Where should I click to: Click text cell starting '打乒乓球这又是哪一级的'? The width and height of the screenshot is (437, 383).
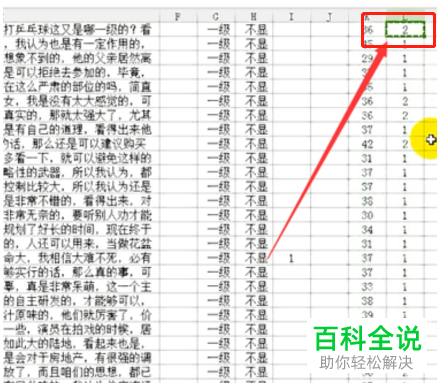pyautogui.click(x=77, y=30)
